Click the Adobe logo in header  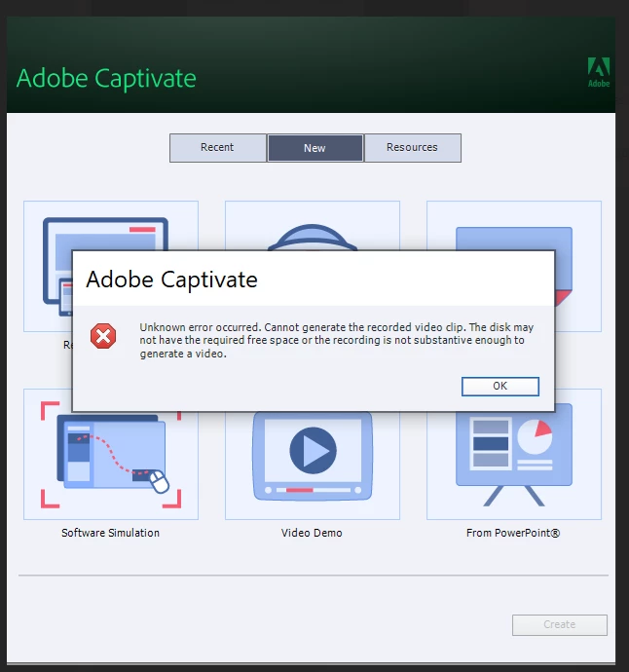click(599, 72)
